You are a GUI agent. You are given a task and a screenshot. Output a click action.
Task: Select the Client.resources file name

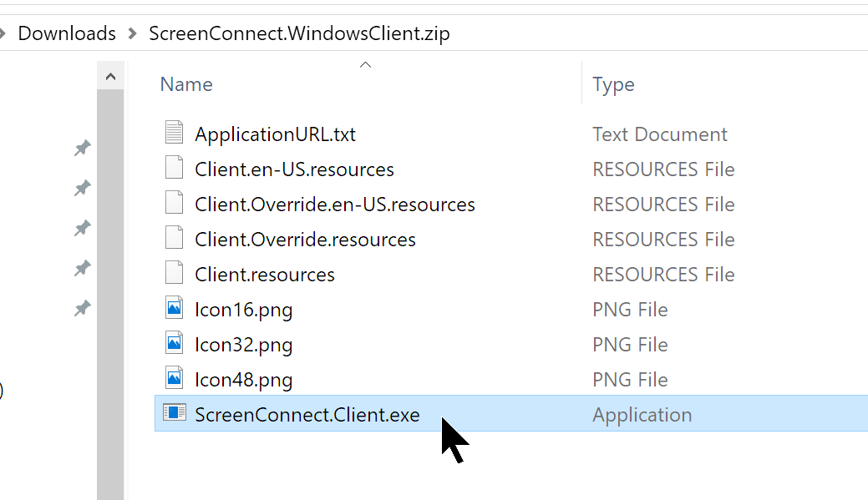[265, 275]
